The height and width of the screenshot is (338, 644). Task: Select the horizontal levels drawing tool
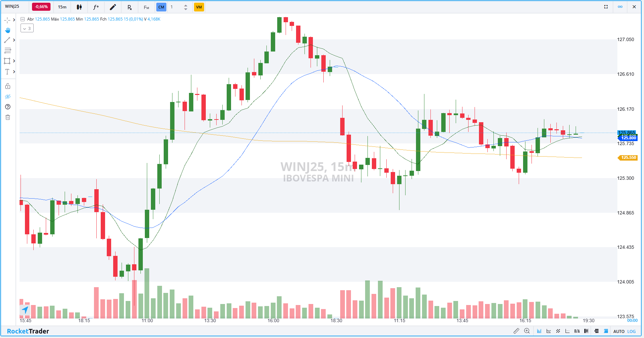tap(7, 50)
